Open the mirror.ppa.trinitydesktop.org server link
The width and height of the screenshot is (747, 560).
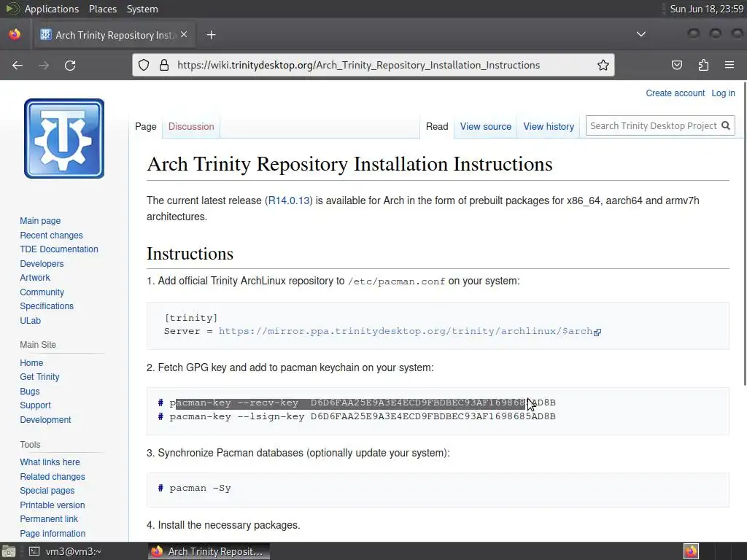click(x=409, y=332)
